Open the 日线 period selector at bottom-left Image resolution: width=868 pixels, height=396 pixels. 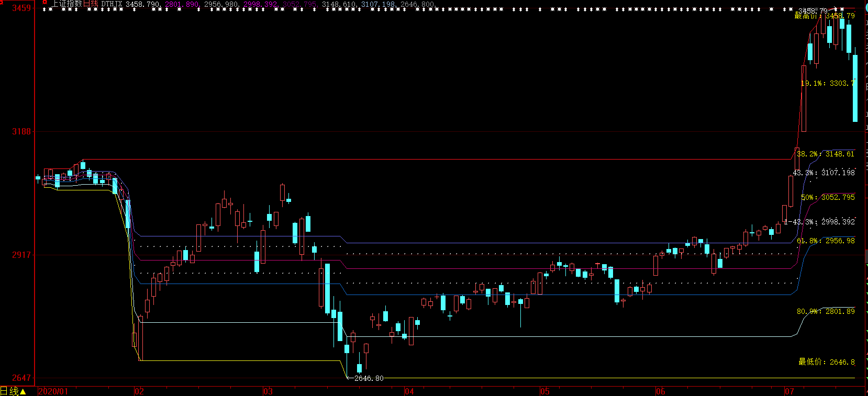(x=13, y=391)
